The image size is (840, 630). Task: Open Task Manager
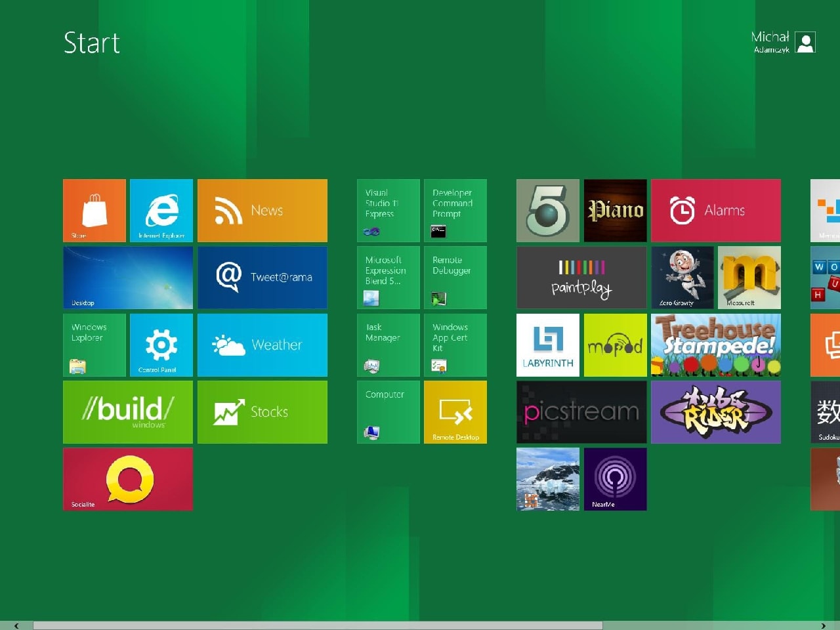click(387, 345)
